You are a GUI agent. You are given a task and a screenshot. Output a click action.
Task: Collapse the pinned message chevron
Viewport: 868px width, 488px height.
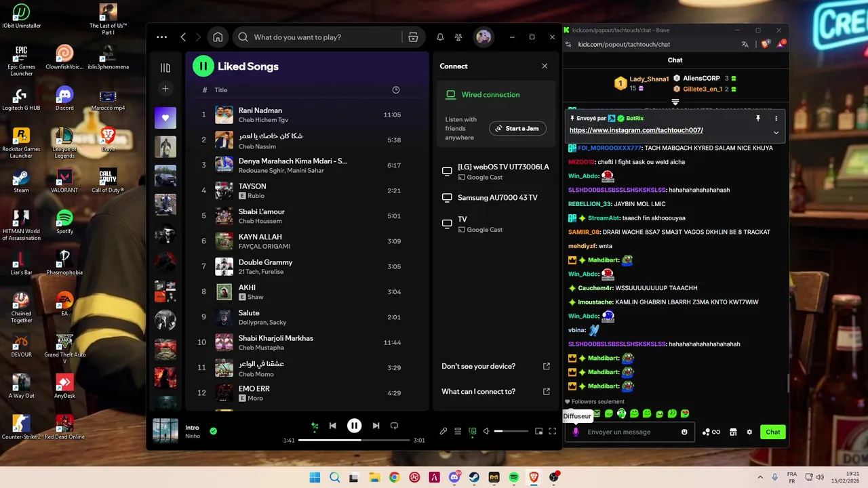coord(776,132)
